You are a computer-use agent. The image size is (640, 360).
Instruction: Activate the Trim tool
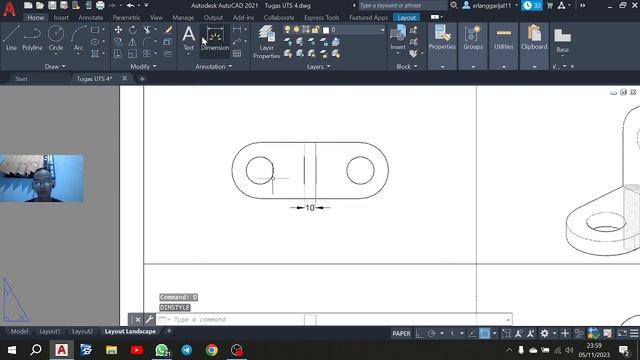[147, 30]
